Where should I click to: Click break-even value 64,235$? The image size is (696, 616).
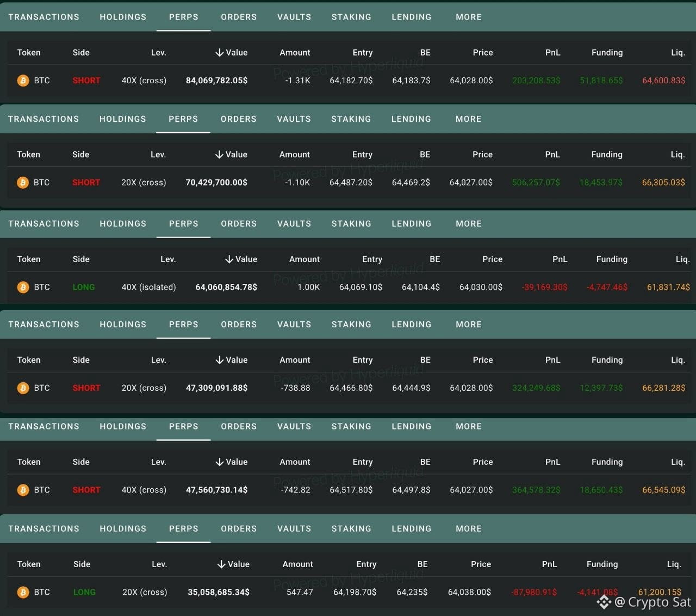click(412, 592)
